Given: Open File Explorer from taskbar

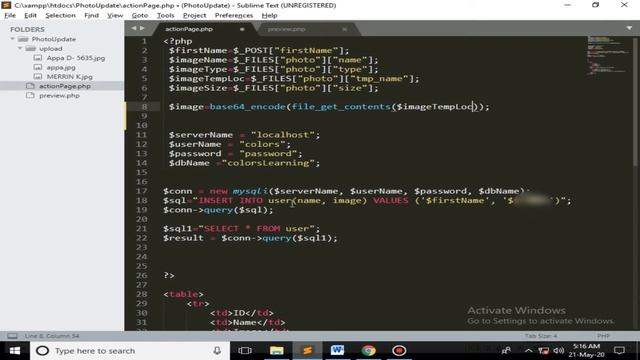Looking at the screenshot, I should pyautogui.click(x=276, y=351).
